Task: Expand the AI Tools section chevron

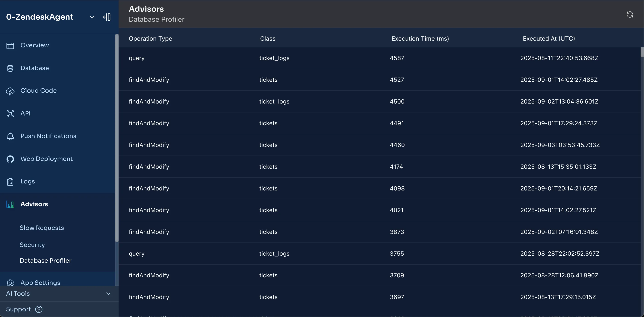Action: (108, 294)
